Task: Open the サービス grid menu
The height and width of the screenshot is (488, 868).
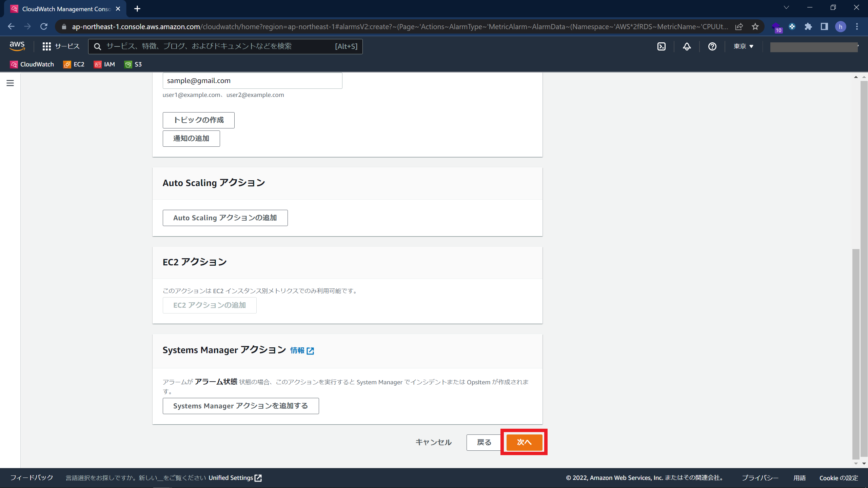Action: tap(61, 46)
